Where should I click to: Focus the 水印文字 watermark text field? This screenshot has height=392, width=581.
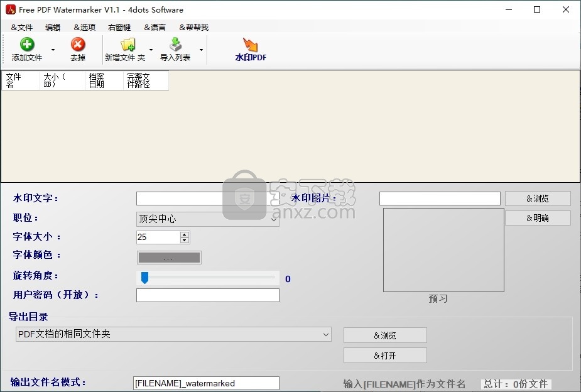[207, 199]
